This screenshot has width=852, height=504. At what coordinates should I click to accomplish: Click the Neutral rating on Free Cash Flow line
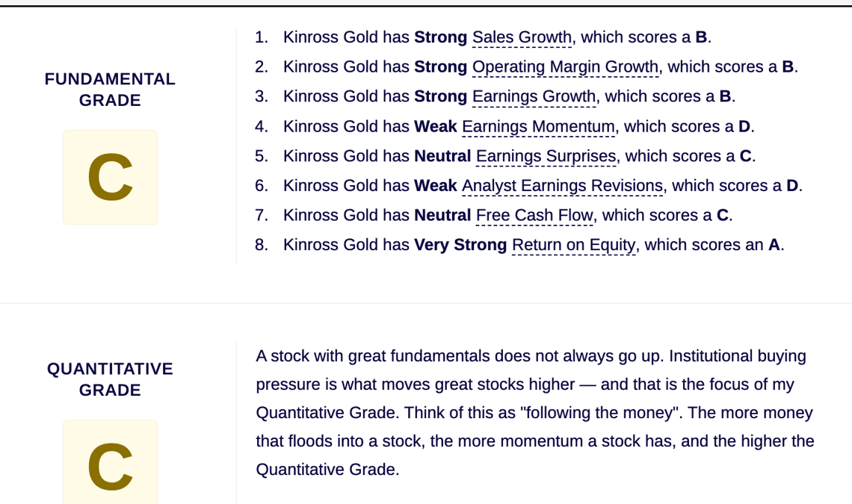pyautogui.click(x=442, y=215)
